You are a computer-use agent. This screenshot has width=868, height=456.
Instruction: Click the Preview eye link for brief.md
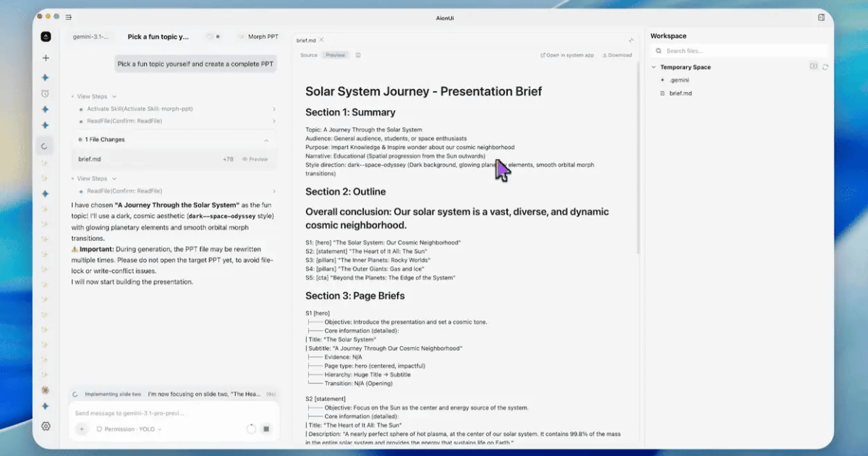[255, 159]
